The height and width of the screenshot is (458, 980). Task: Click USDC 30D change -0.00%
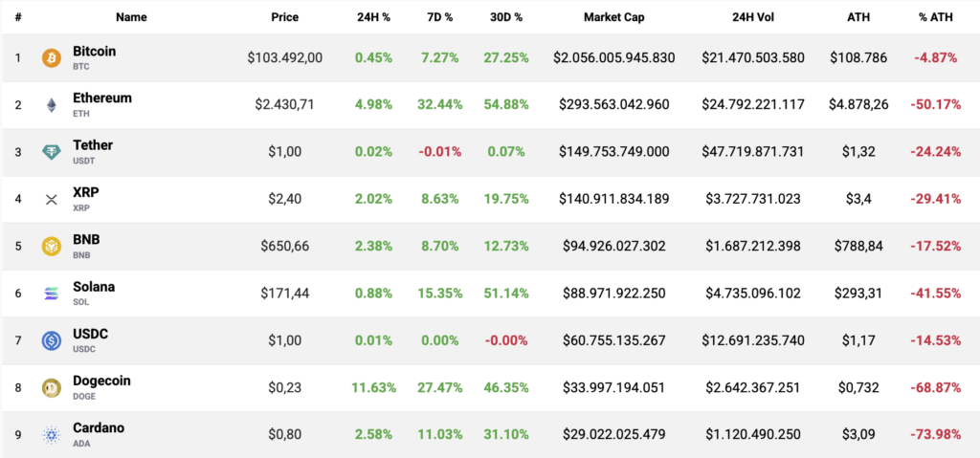(x=506, y=340)
